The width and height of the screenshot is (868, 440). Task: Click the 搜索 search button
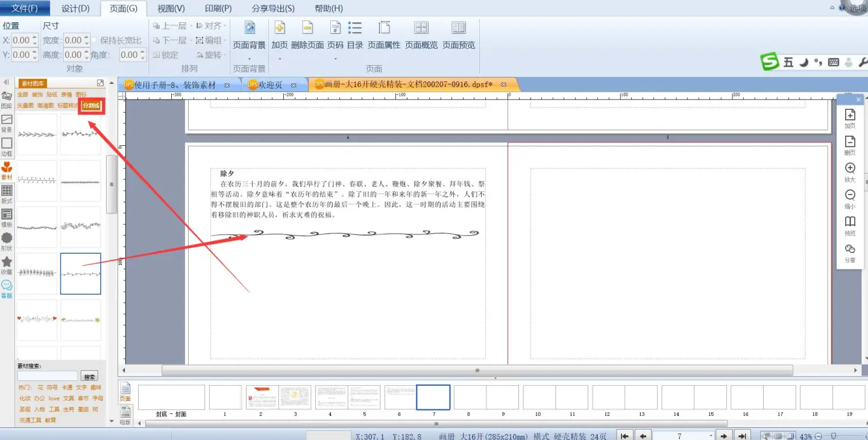click(x=89, y=376)
